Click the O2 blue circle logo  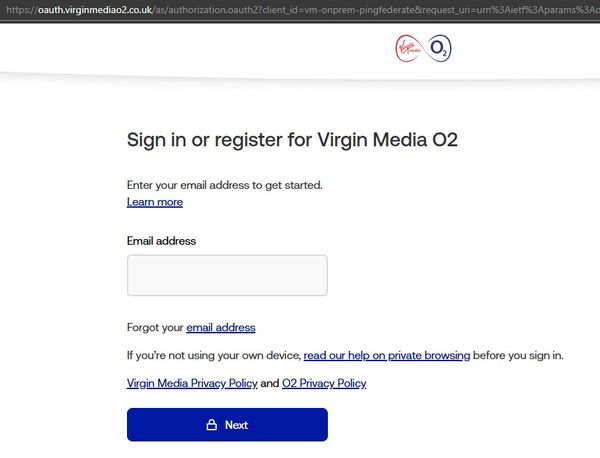[439, 49]
